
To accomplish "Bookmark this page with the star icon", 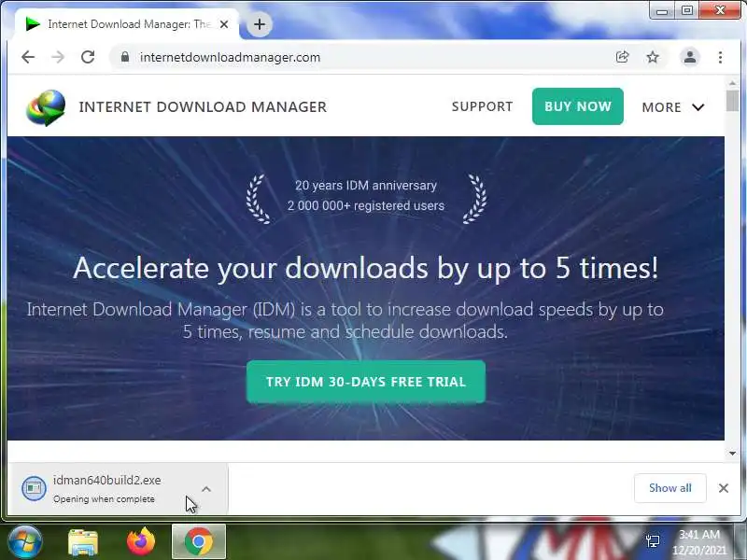I will pyautogui.click(x=653, y=57).
